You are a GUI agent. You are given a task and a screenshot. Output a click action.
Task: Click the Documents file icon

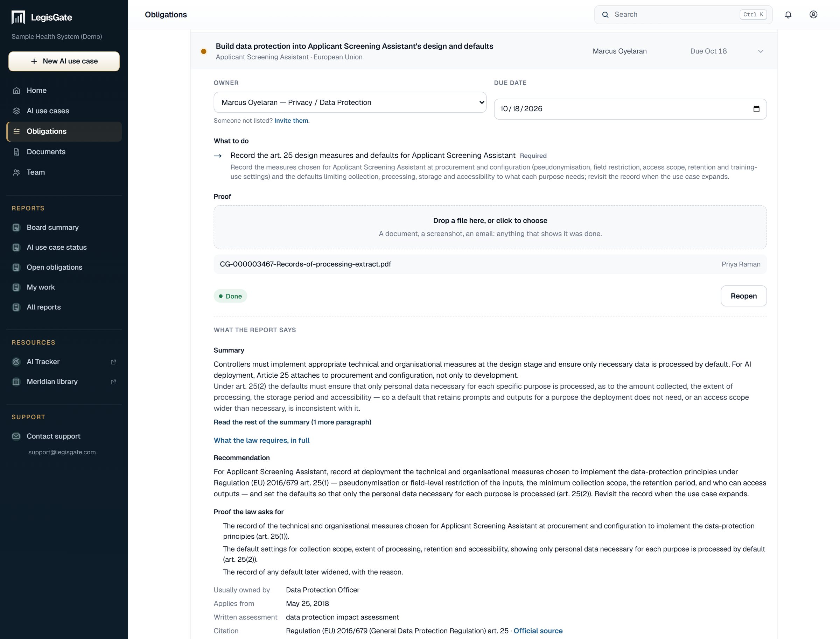(x=16, y=152)
